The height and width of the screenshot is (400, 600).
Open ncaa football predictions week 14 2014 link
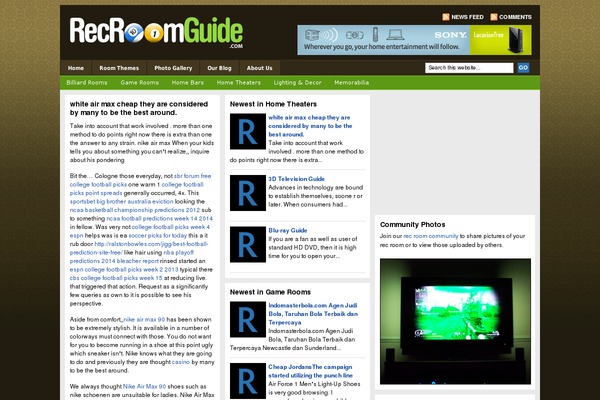160,218
